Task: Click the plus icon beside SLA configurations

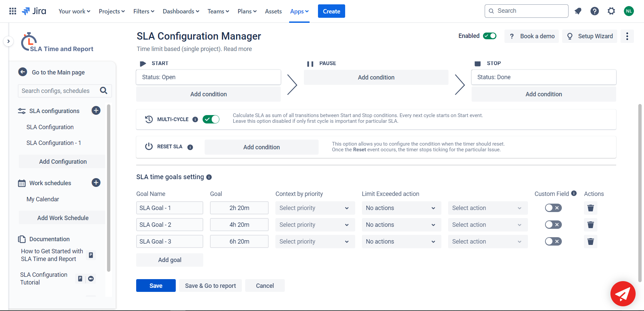Action: click(96, 110)
